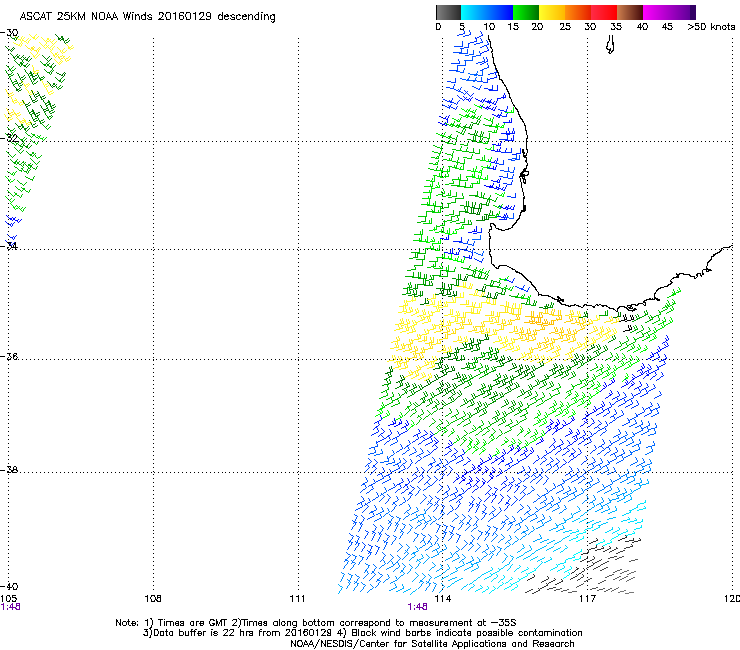Image resolution: width=740 pixels, height=650 pixels.
Task: Pick the red 30-35 knots legend swatch
Action: (x=604, y=12)
